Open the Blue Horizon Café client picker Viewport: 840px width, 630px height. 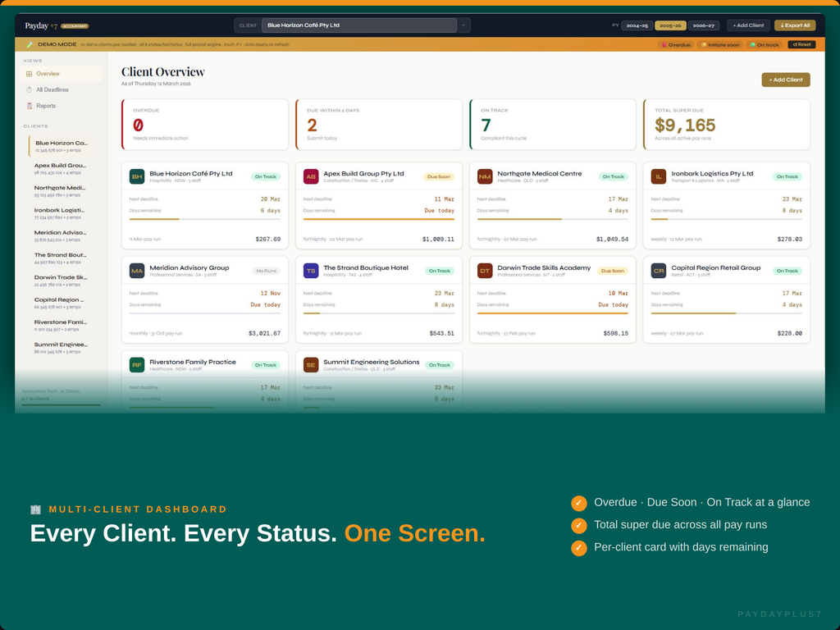click(x=361, y=25)
